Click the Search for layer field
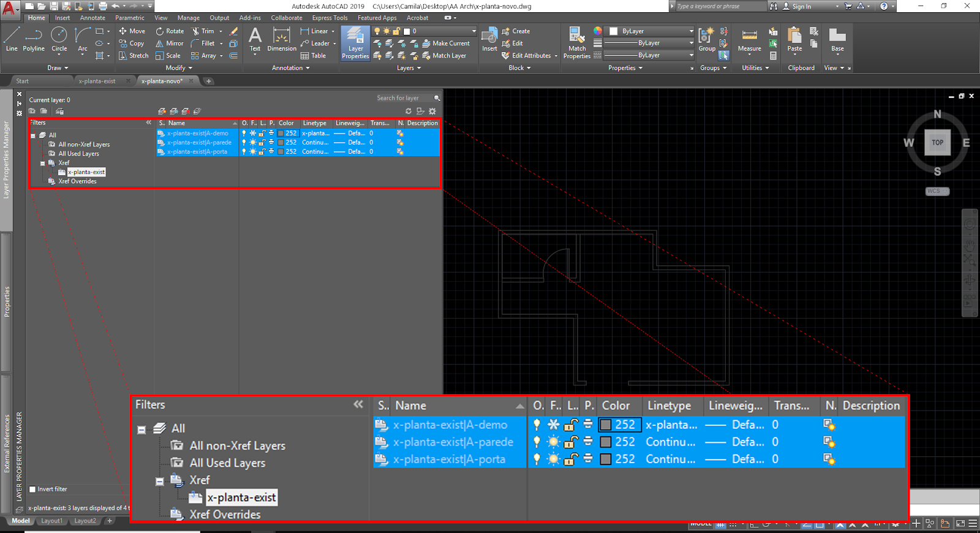This screenshot has width=980, height=533. point(405,98)
